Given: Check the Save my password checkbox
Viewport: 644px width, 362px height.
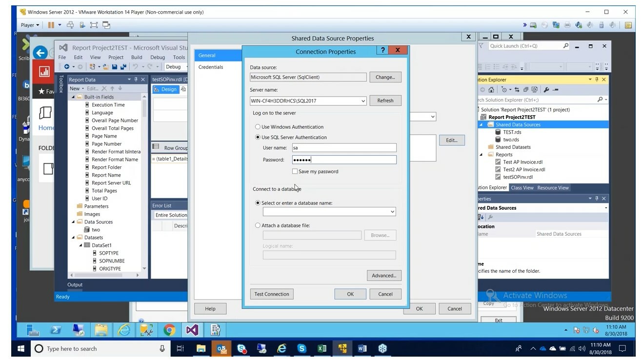Looking at the screenshot, I should pos(295,171).
